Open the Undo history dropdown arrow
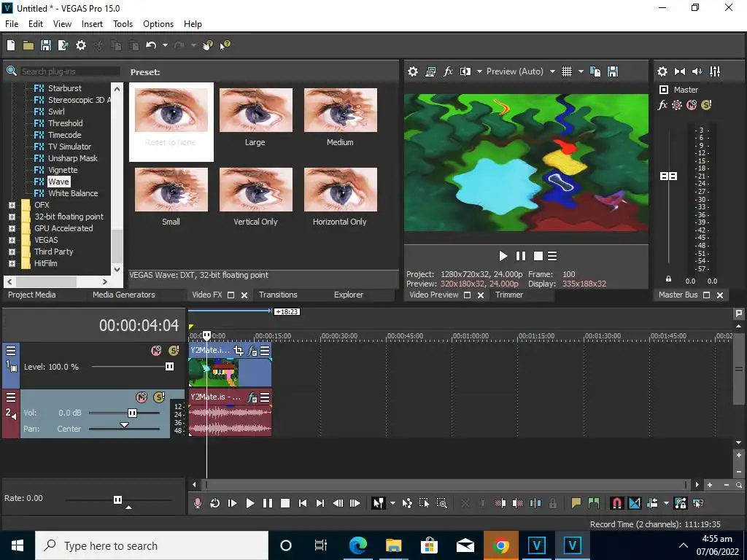This screenshot has width=747, height=560. click(165, 45)
